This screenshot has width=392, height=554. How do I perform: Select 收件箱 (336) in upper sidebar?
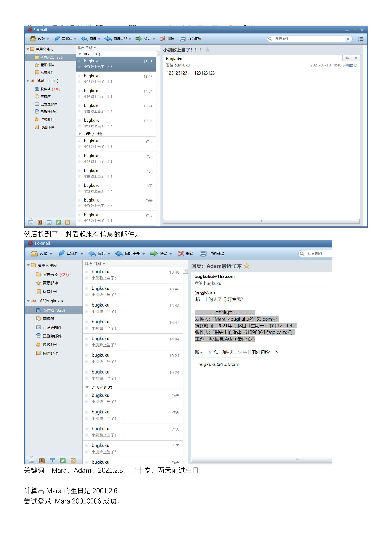[51, 89]
